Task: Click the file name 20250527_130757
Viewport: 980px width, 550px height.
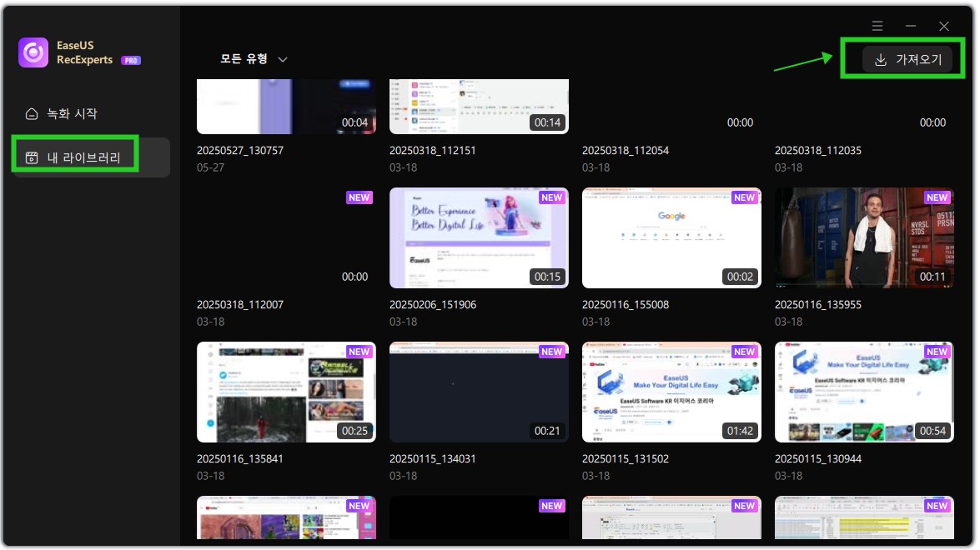Action: (240, 151)
